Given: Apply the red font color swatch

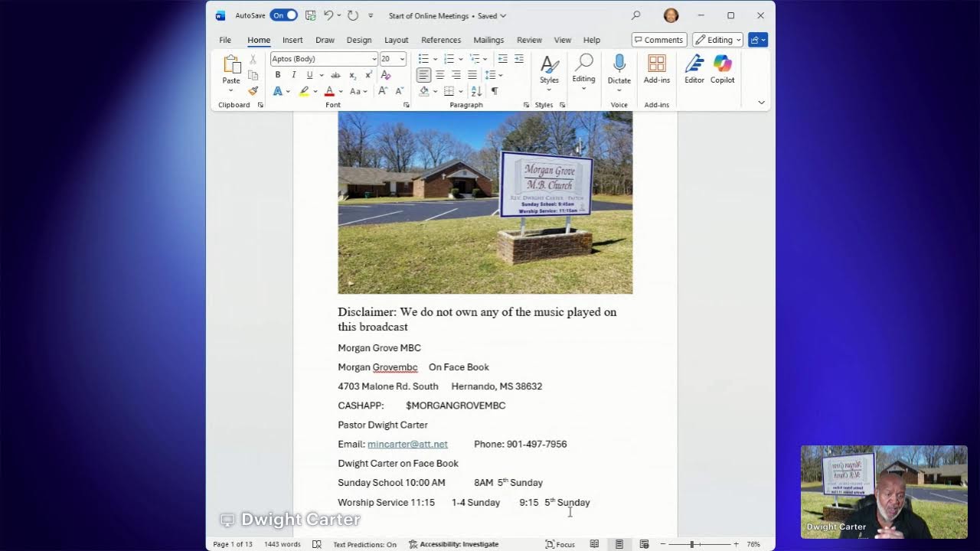Looking at the screenshot, I should click(329, 91).
